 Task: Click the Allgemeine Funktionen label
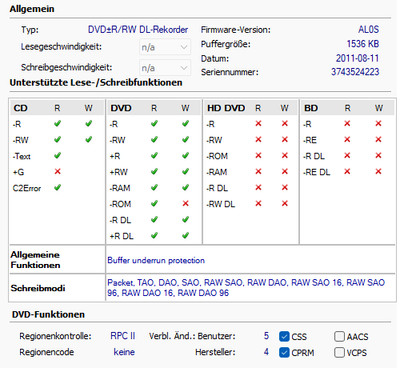(x=35, y=260)
